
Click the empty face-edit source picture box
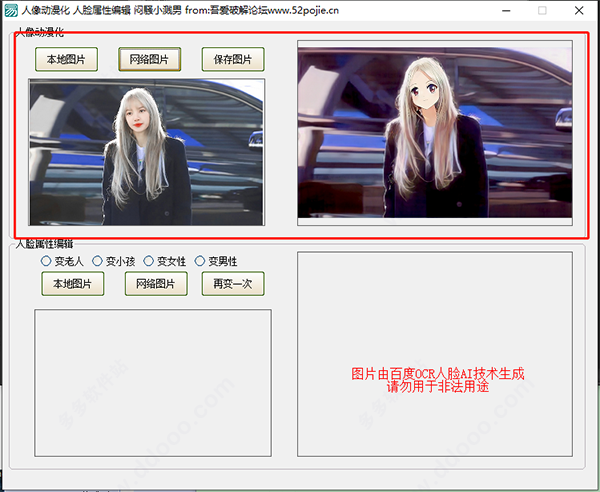[153, 383]
